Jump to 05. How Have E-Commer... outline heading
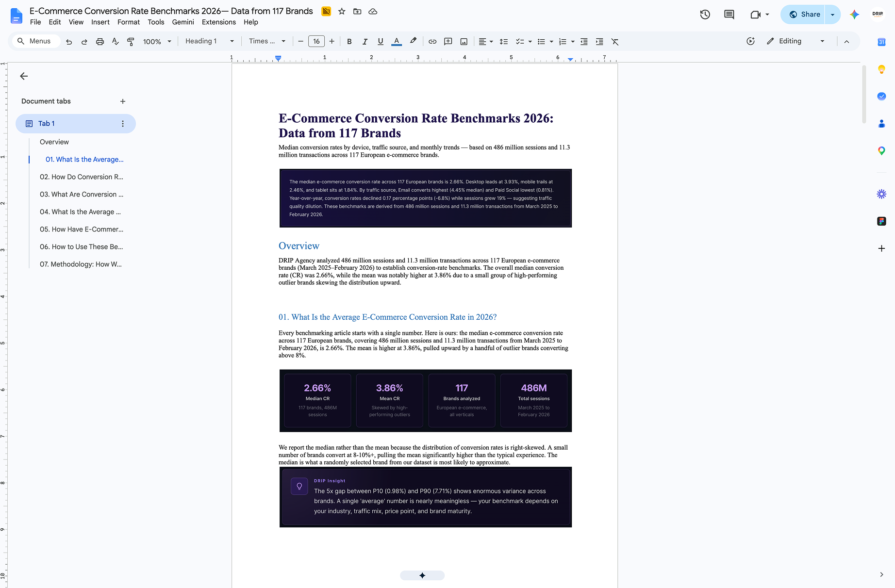 click(82, 229)
